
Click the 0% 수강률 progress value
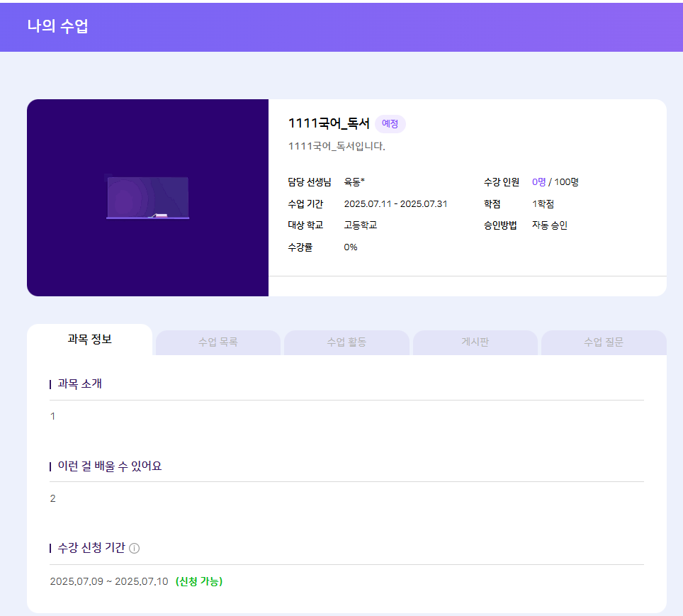351,247
